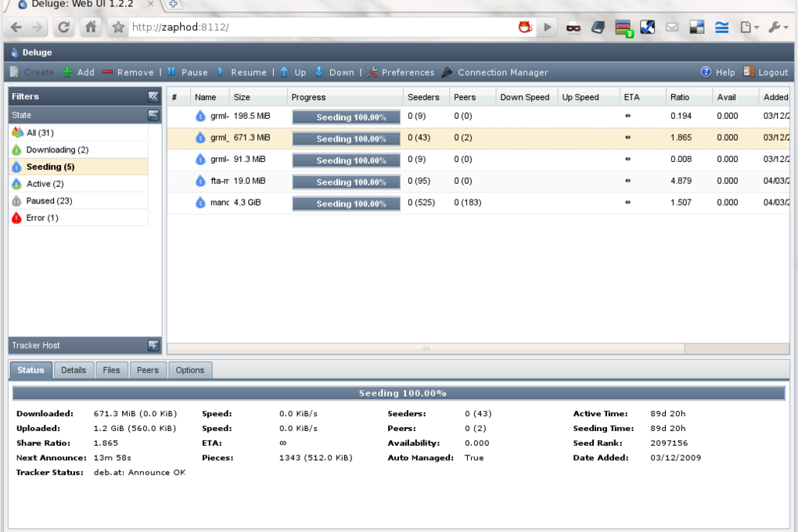This screenshot has height=532, width=798.
Task: Click the ratio value 1.507
Action: click(x=681, y=203)
